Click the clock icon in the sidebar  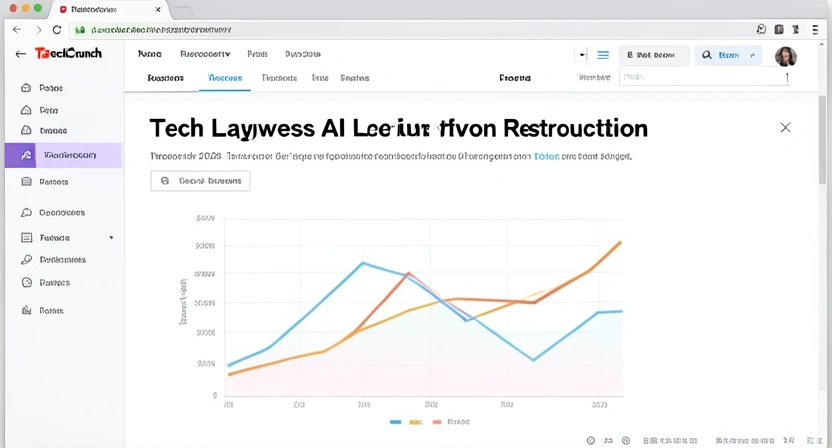pos(26,283)
